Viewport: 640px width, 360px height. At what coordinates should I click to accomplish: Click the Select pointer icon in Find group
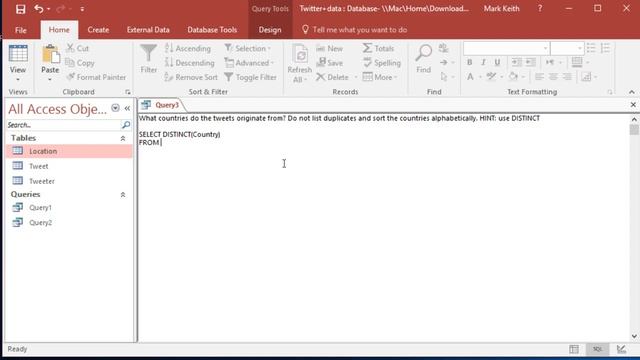444,77
